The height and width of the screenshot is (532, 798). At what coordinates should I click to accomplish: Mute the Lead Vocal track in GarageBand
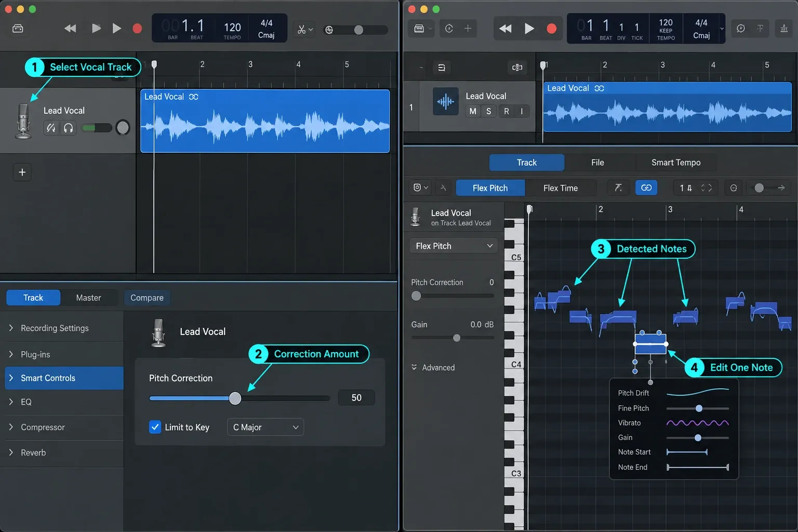pos(51,128)
